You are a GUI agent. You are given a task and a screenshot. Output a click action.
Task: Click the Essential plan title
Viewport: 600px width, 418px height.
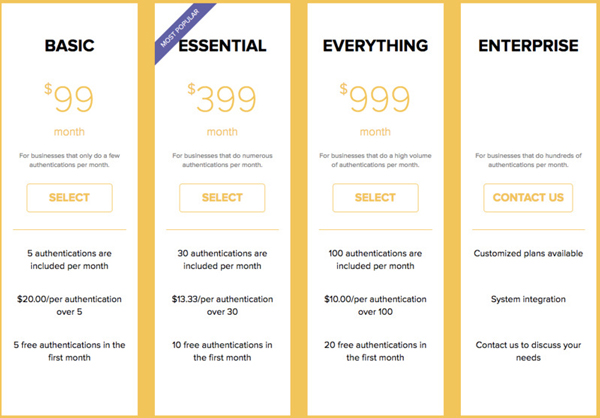[222, 46]
